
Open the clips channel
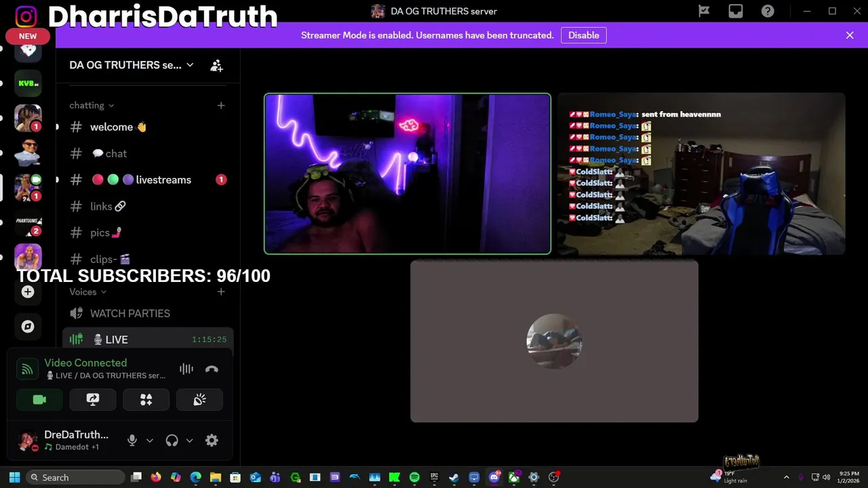pos(148,259)
